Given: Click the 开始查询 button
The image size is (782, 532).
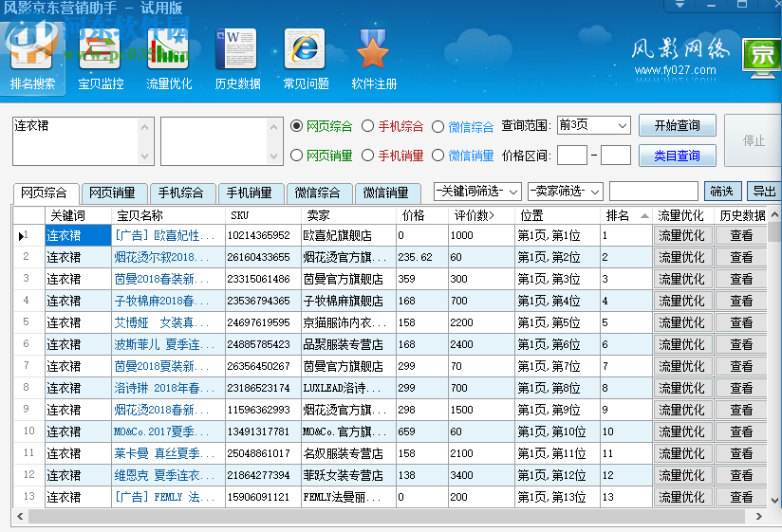Looking at the screenshot, I should point(678,125).
